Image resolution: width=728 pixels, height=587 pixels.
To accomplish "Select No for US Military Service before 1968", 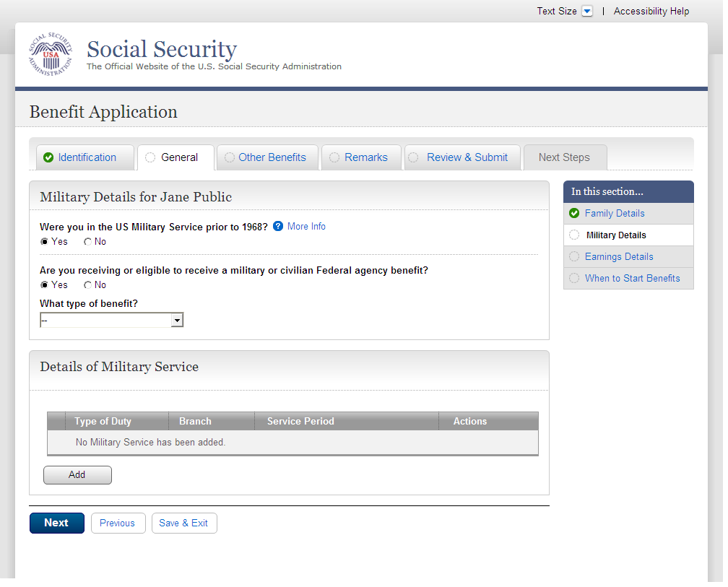I will (88, 242).
